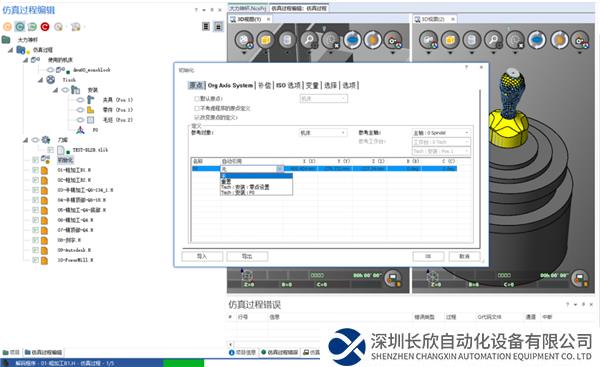600x367 pixels.
Task: Toggle visibility eye of 零件 (Pos 1)
Action: (x=80, y=110)
